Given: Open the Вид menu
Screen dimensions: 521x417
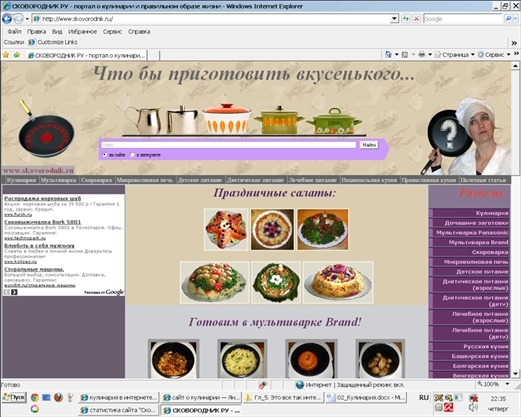Looking at the screenshot, I should point(57,32).
